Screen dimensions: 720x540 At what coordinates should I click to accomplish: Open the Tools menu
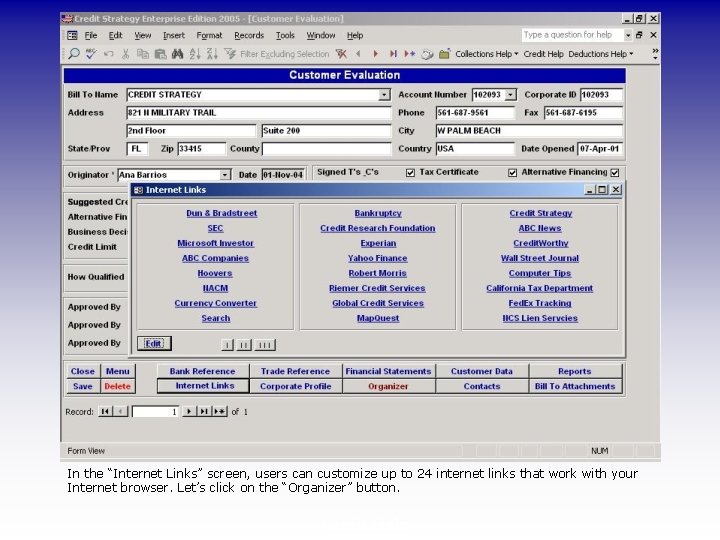pyautogui.click(x=285, y=35)
